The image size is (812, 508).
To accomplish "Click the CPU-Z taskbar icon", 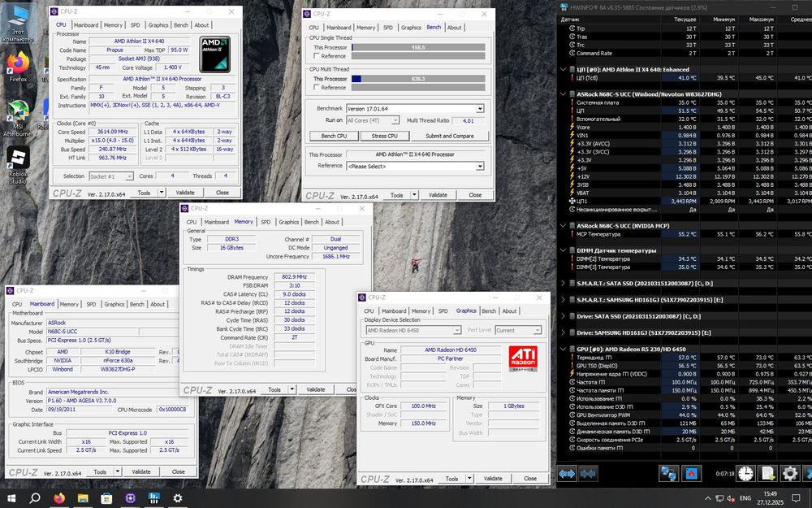I will 131,498.
